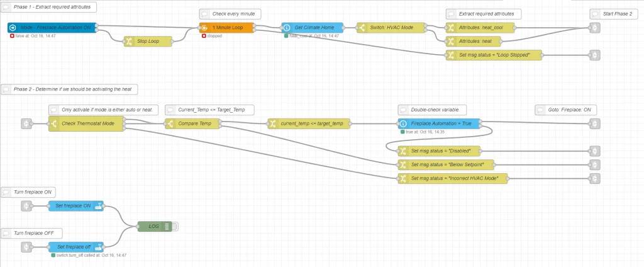Viewport: 644px width, 267px height.
Task: Click the Only activate if mode comment
Action: 104,110
